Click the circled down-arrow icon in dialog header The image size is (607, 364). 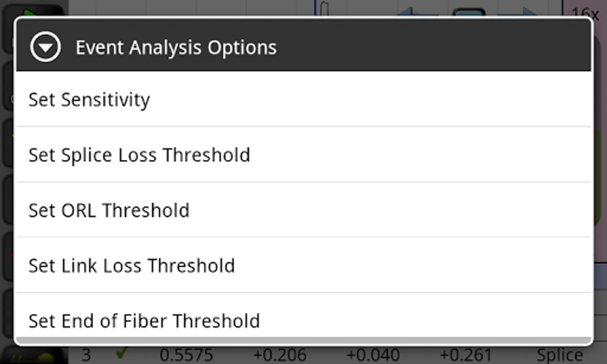coord(45,47)
